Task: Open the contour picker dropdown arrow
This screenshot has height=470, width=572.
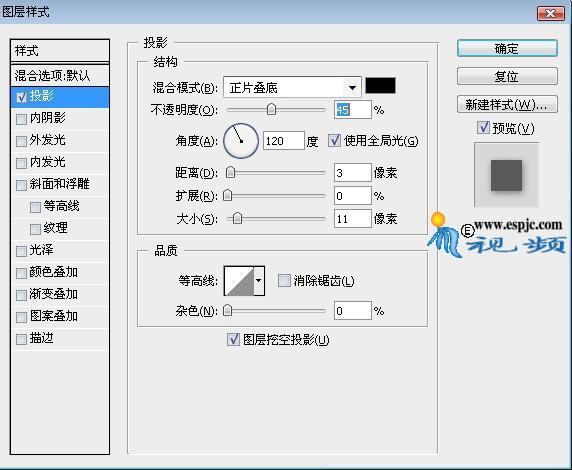Action: (x=259, y=281)
